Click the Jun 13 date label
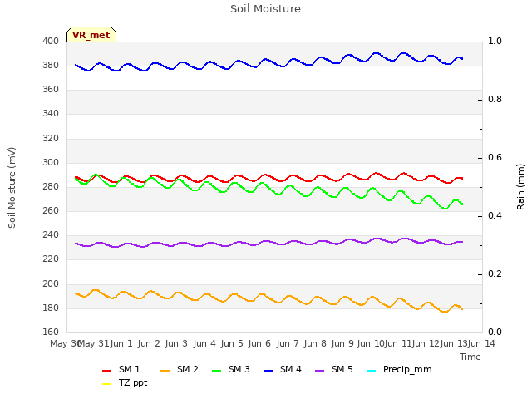The height and width of the screenshot is (399, 532). [x=454, y=343]
